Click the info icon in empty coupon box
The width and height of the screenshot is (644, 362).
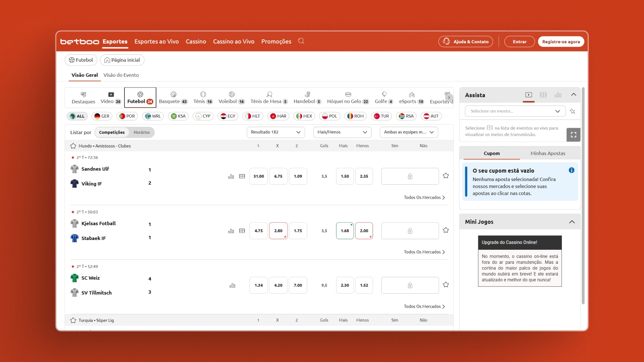point(572,170)
